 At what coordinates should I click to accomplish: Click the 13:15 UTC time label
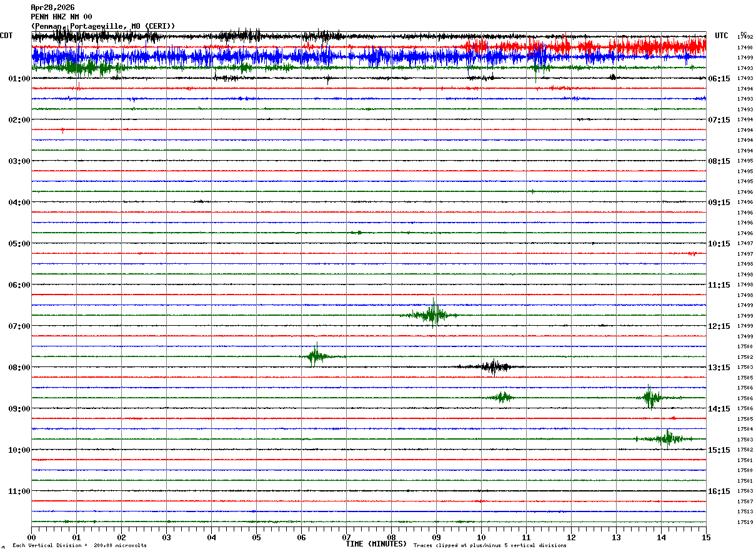[719, 368]
